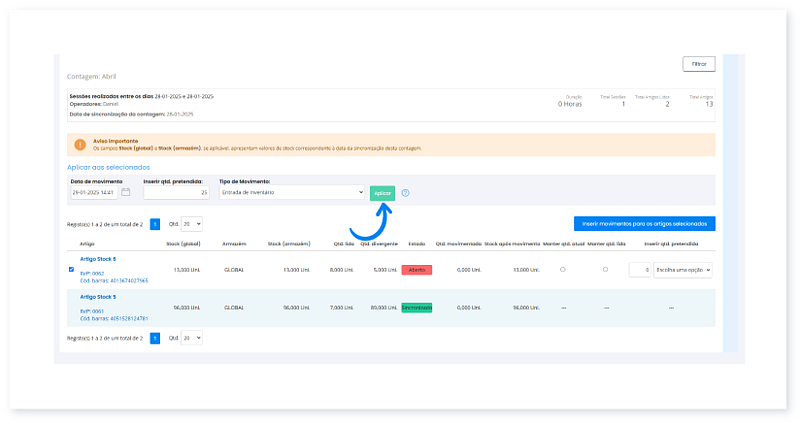Viewport: 800px width, 423px height.
Task: Click the Qtd. divergente column header
Action: 379,244
